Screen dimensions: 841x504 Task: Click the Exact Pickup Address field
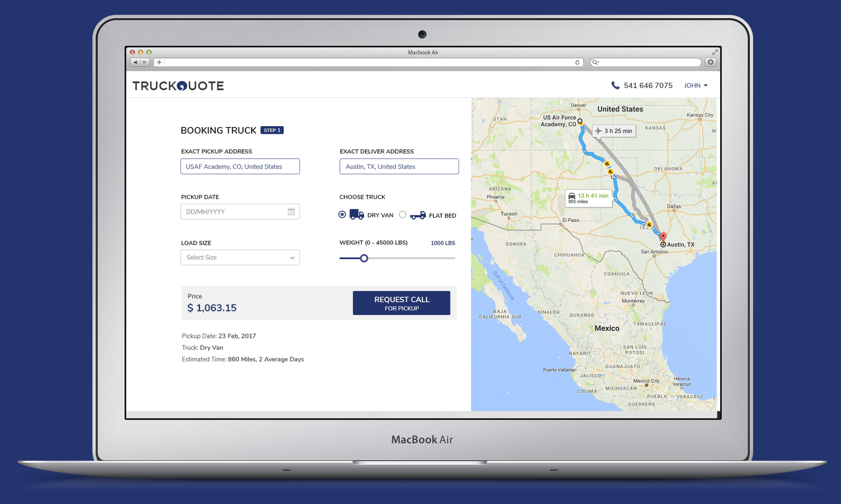tap(240, 166)
